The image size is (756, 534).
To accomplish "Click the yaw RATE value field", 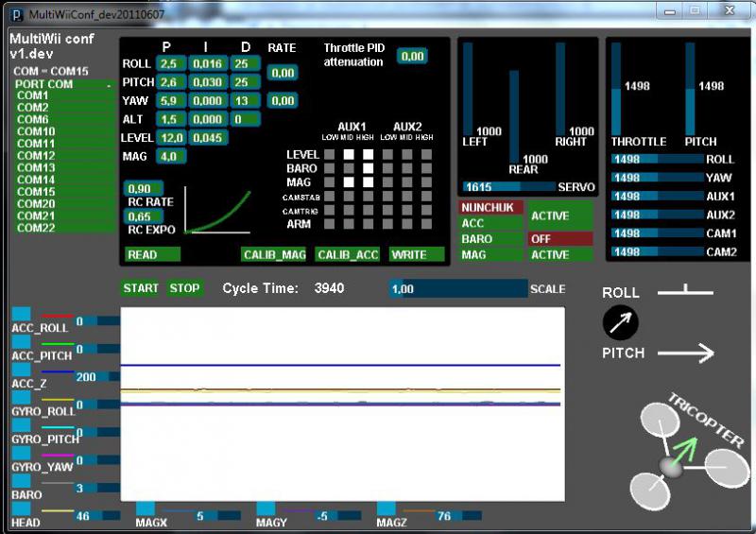I will (x=283, y=100).
